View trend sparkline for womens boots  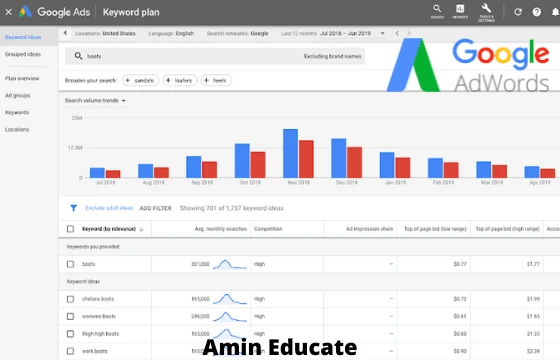(230, 316)
